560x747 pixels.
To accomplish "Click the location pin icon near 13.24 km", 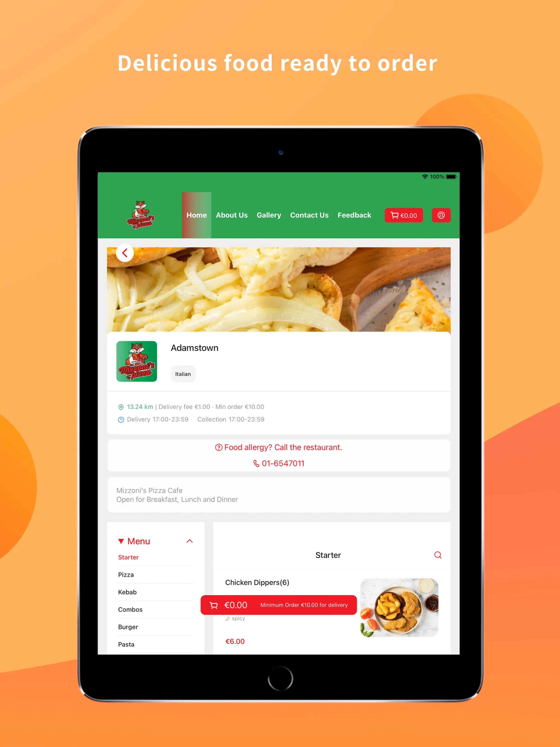I will coord(120,406).
